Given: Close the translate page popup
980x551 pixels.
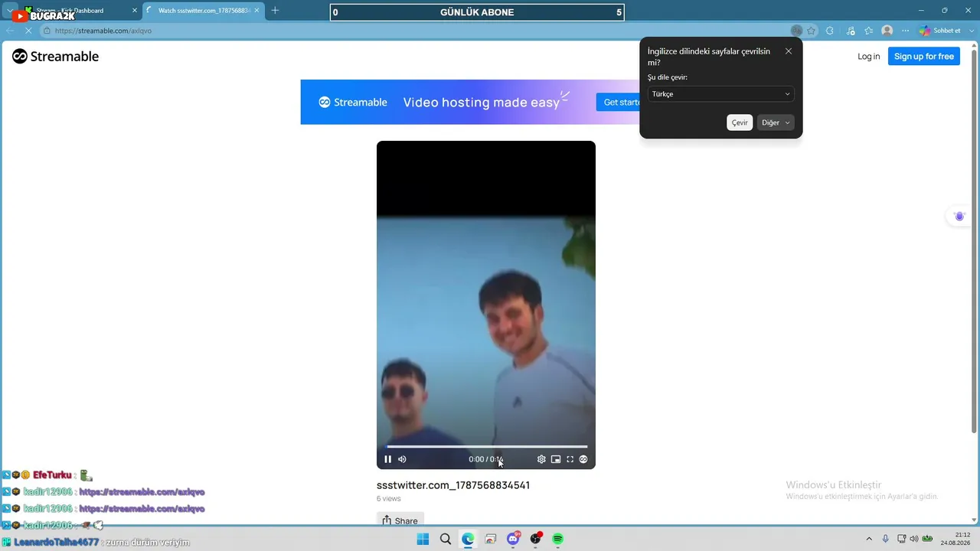Looking at the screenshot, I should 789,51.
